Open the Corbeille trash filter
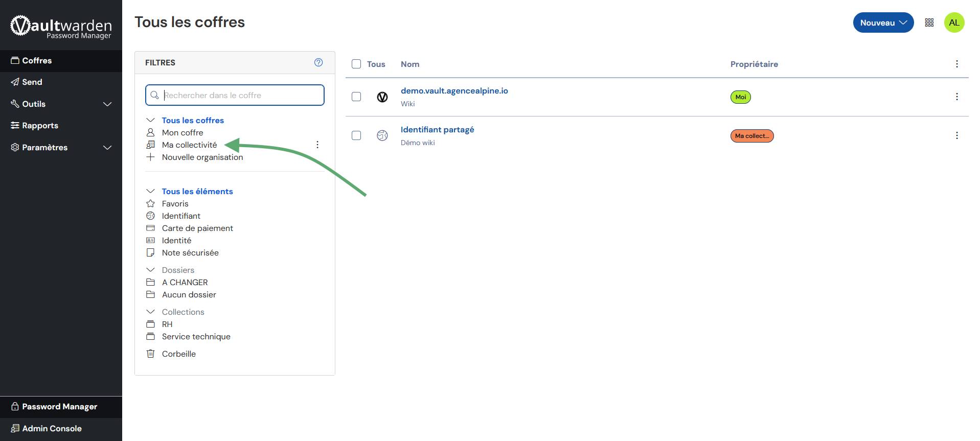The width and height of the screenshot is (980, 441). tap(178, 354)
